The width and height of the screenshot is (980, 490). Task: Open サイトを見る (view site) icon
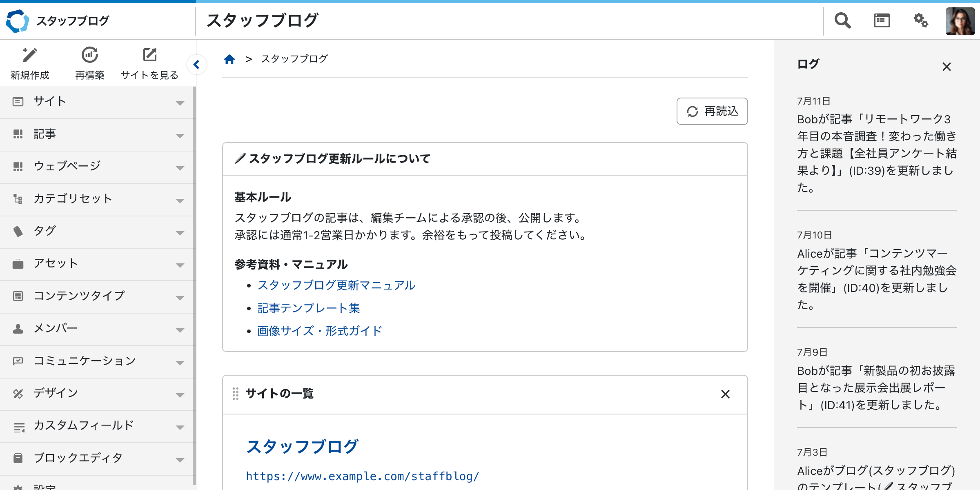(150, 54)
